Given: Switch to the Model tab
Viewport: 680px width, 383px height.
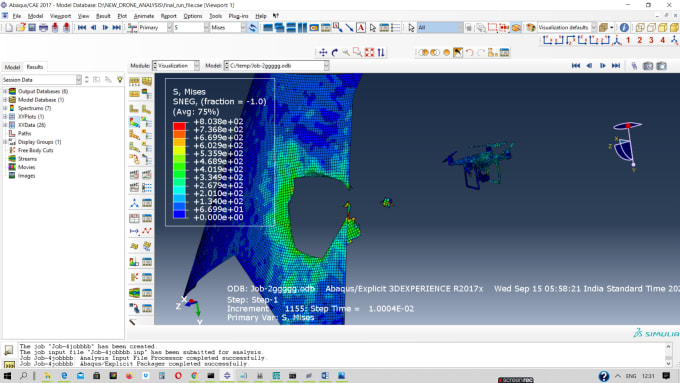Looking at the screenshot, I should [12, 67].
